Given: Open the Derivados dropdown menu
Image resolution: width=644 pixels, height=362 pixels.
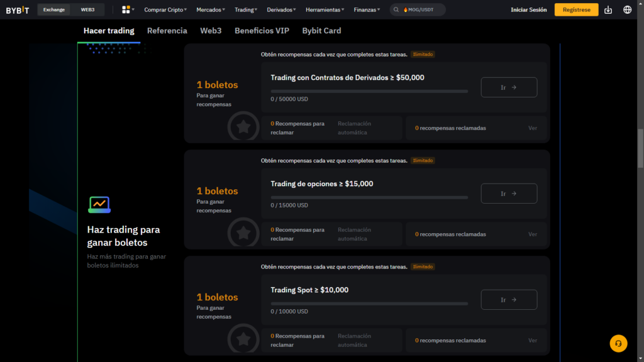Looking at the screenshot, I should pyautogui.click(x=281, y=9).
